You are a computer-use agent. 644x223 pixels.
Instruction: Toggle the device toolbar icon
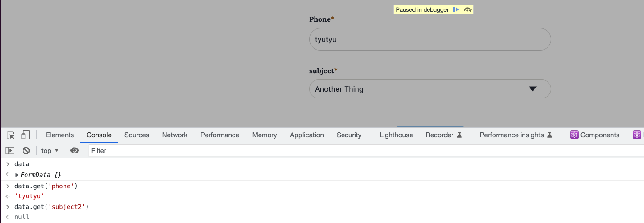click(x=26, y=135)
